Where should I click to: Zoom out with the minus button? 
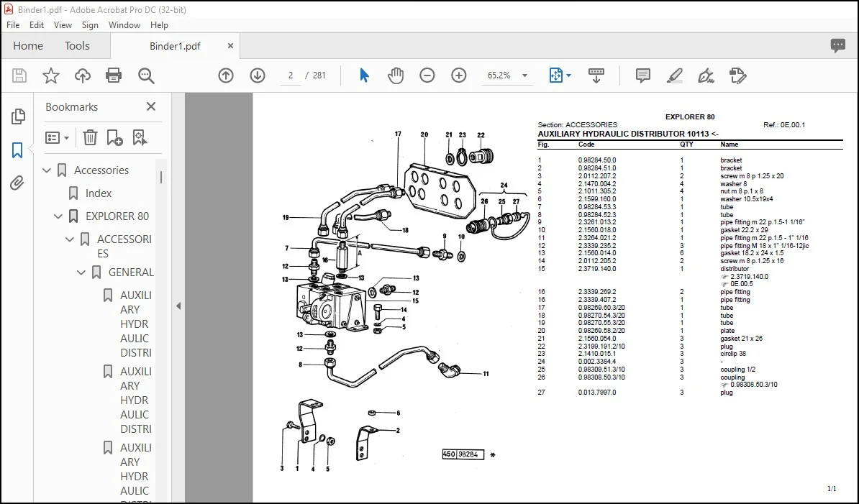(427, 75)
